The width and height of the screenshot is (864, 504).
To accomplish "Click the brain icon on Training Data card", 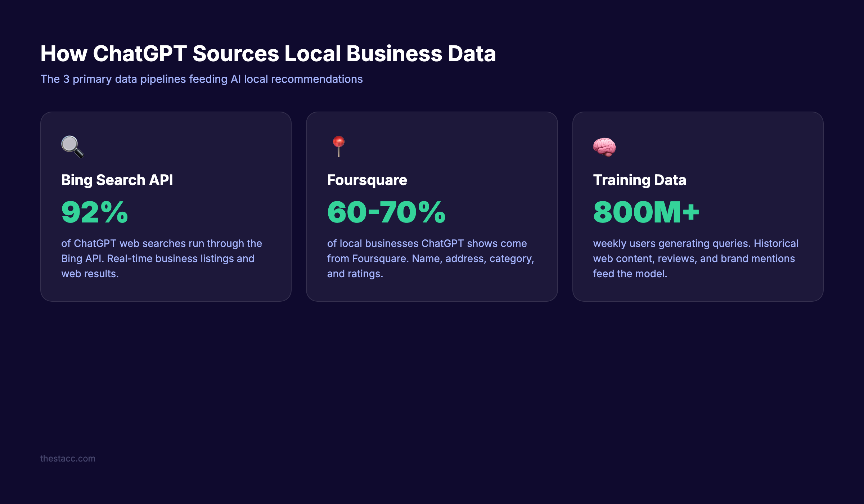I will tap(604, 147).
